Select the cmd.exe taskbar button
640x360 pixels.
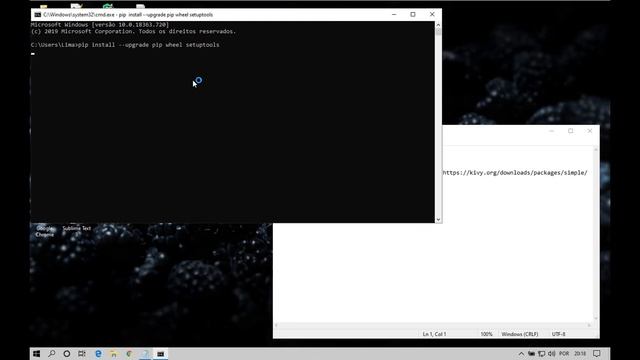[161, 354]
